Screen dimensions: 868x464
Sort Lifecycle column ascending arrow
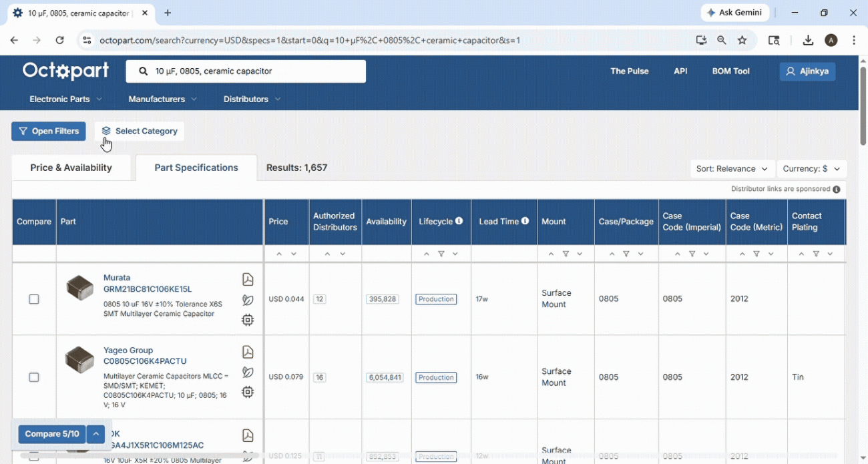tap(427, 254)
